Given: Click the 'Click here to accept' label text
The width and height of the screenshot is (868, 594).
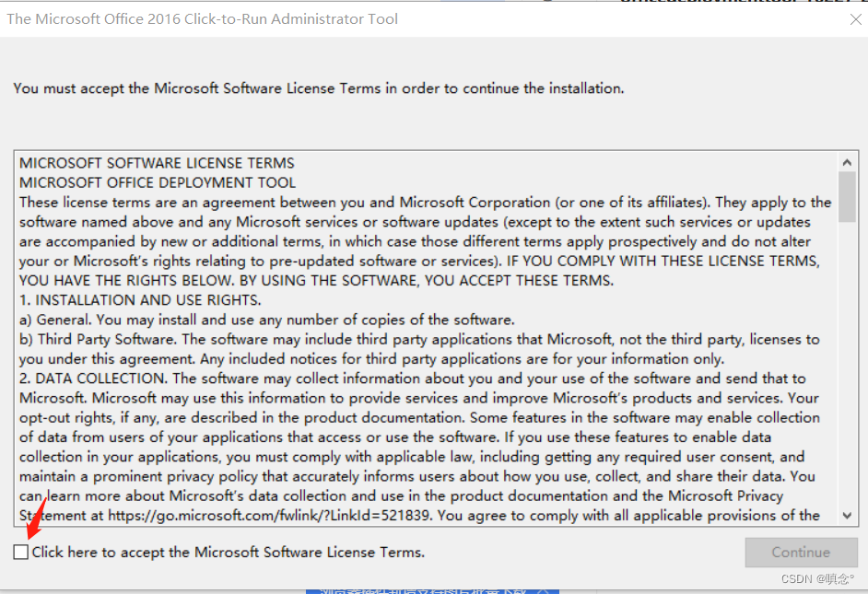Looking at the screenshot, I should [x=228, y=553].
